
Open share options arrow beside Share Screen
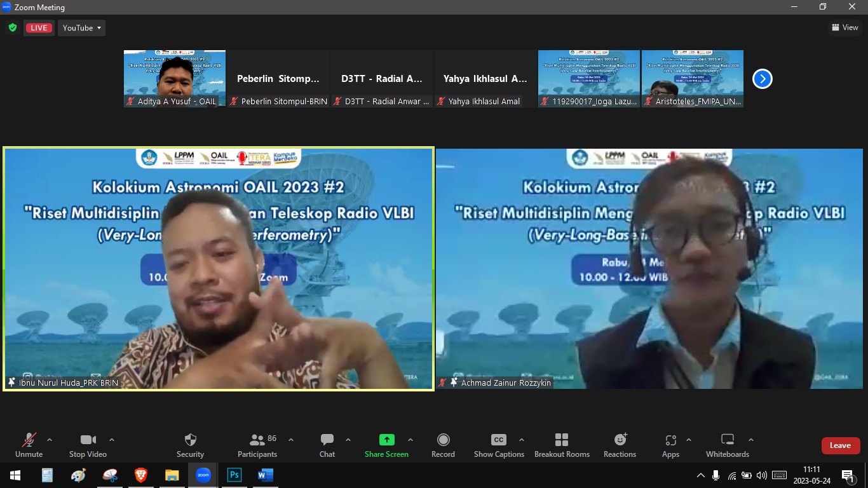pos(410,440)
